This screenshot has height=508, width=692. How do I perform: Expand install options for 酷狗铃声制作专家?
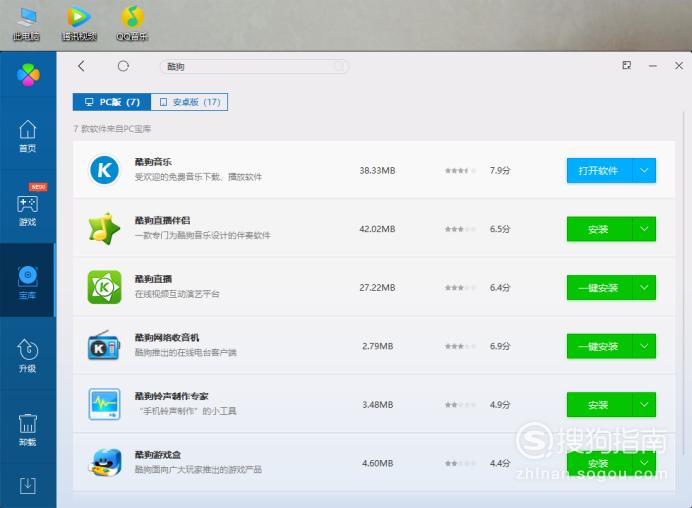pyautogui.click(x=644, y=405)
